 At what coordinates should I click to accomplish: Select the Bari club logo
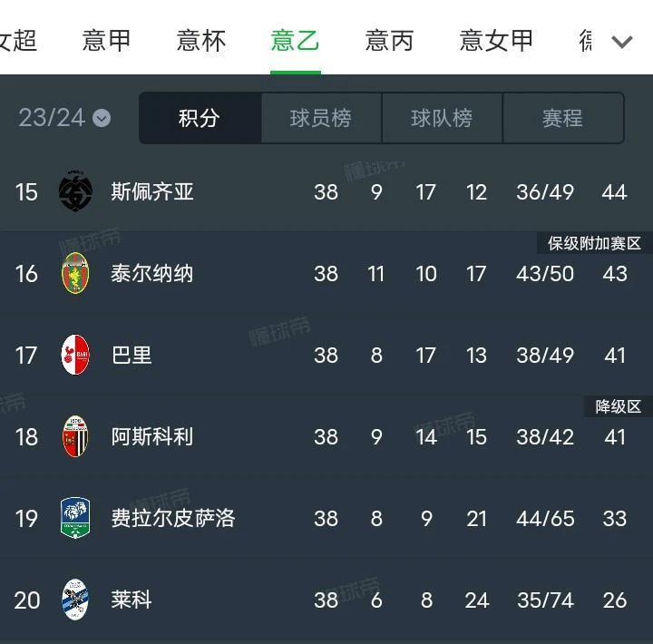[x=75, y=355]
